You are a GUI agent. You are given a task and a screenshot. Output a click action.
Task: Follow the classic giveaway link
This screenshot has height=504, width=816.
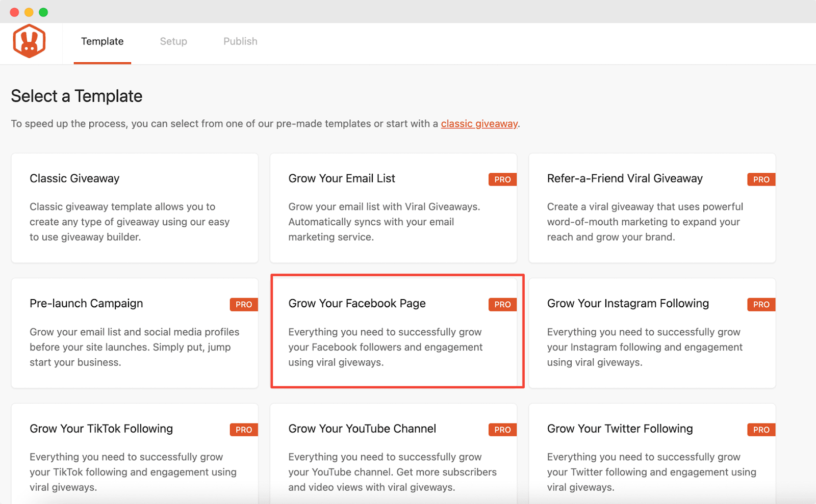coord(479,124)
